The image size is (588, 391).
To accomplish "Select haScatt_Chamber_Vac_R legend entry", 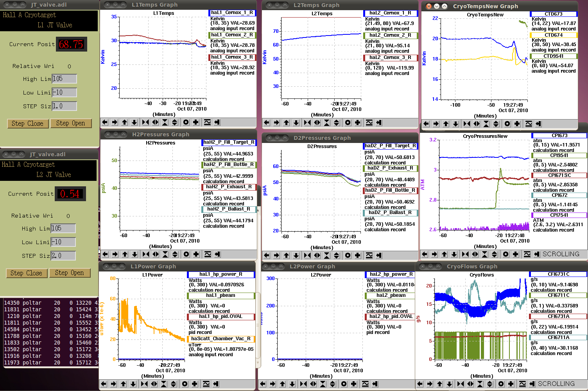I will point(221,339).
